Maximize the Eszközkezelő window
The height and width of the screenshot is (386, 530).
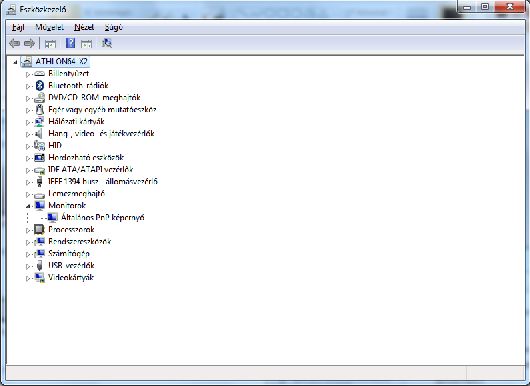pyautogui.click(x=485, y=7)
